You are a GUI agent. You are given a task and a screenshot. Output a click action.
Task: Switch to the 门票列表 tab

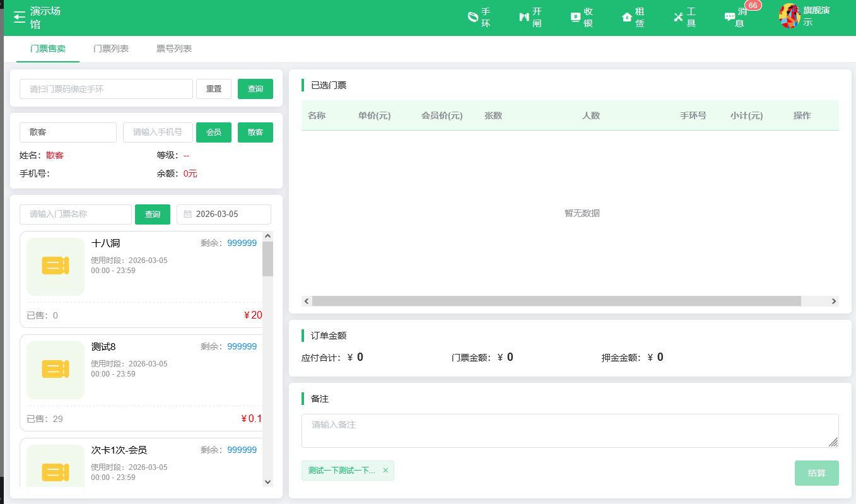112,49
